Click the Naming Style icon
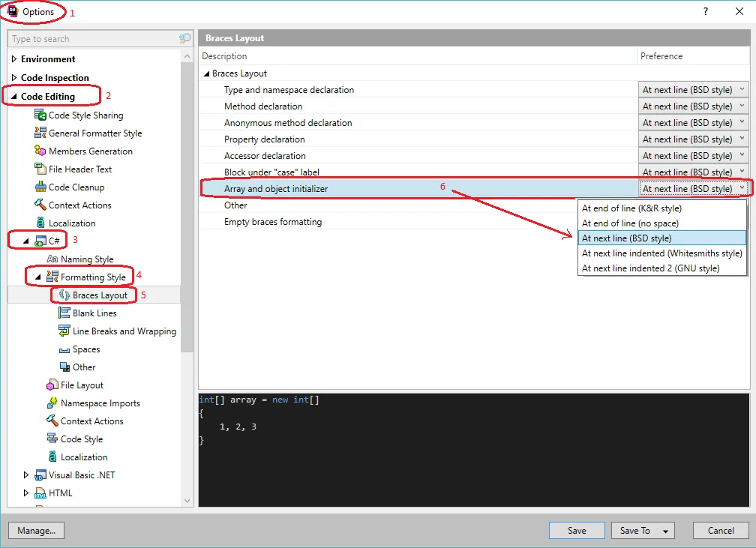The height and width of the screenshot is (548, 756). 52,259
